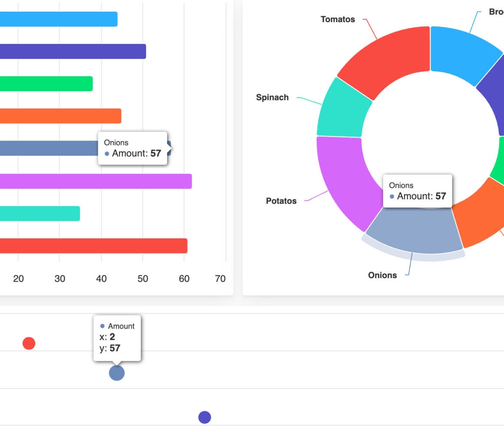Click the Onions tooltip on bar chart

[x=133, y=148]
